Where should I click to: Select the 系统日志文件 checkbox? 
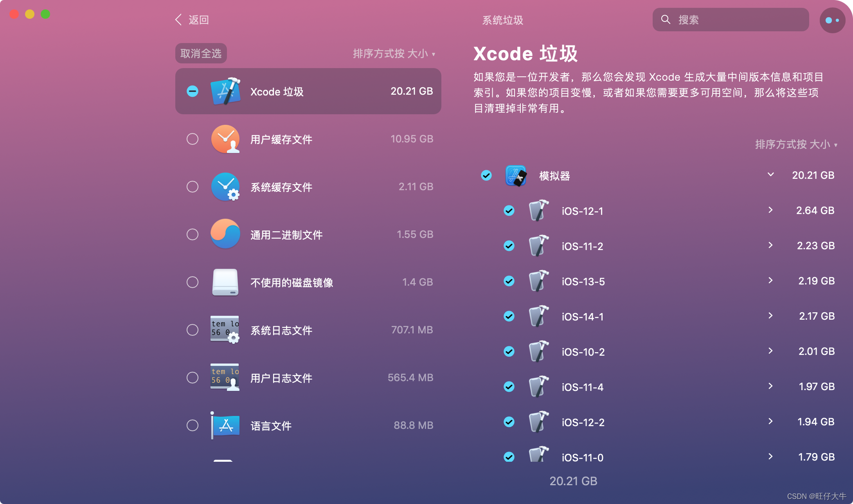[x=193, y=330]
